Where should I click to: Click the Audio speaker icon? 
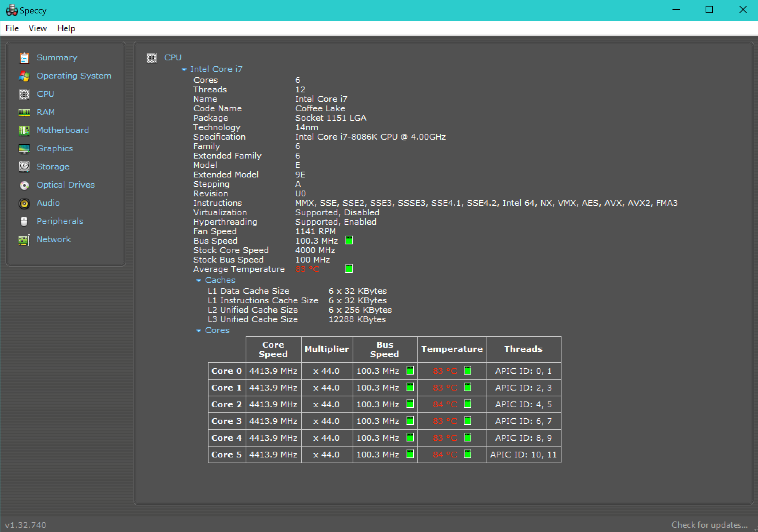(x=24, y=203)
